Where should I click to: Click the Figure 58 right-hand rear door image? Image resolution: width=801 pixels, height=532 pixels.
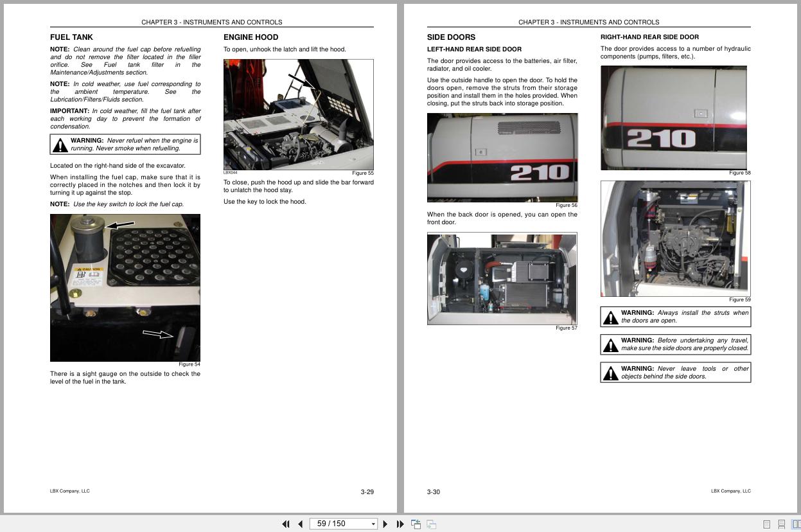click(673, 117)
